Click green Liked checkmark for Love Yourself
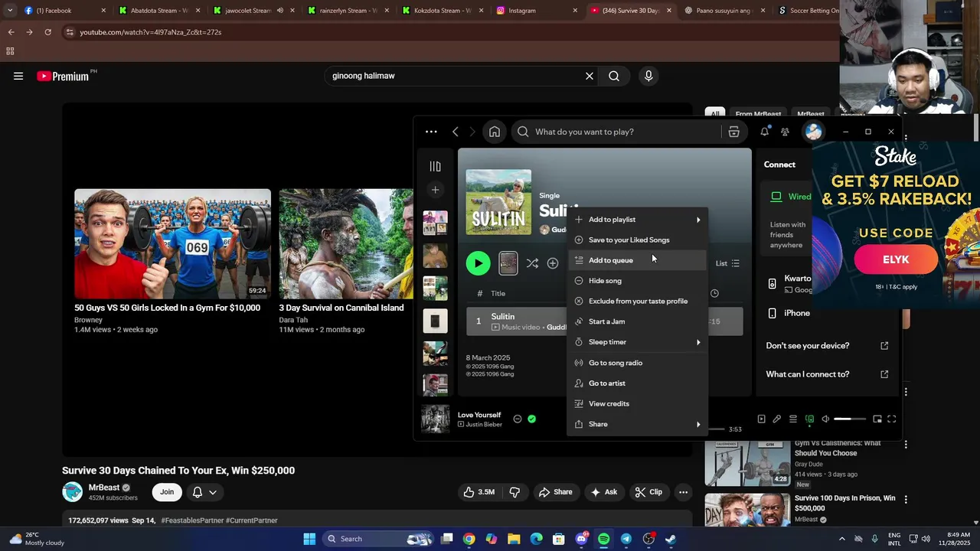The image size is (980, 551). 532,419
